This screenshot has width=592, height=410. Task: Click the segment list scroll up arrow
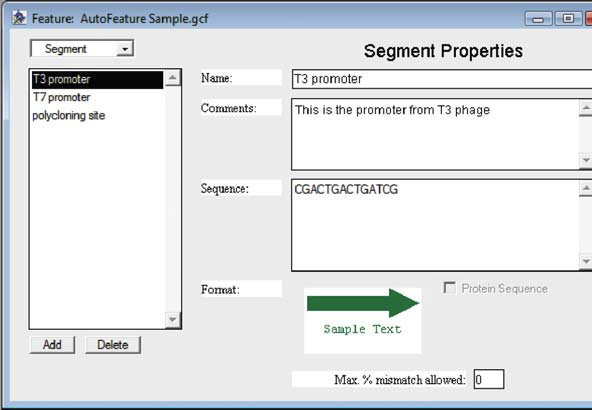173,78
